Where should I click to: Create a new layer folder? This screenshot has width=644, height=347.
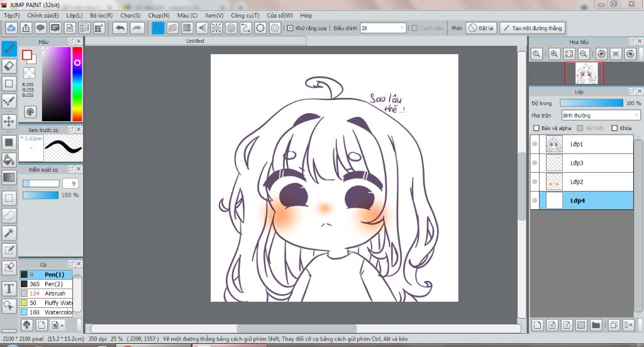(596, 325)
